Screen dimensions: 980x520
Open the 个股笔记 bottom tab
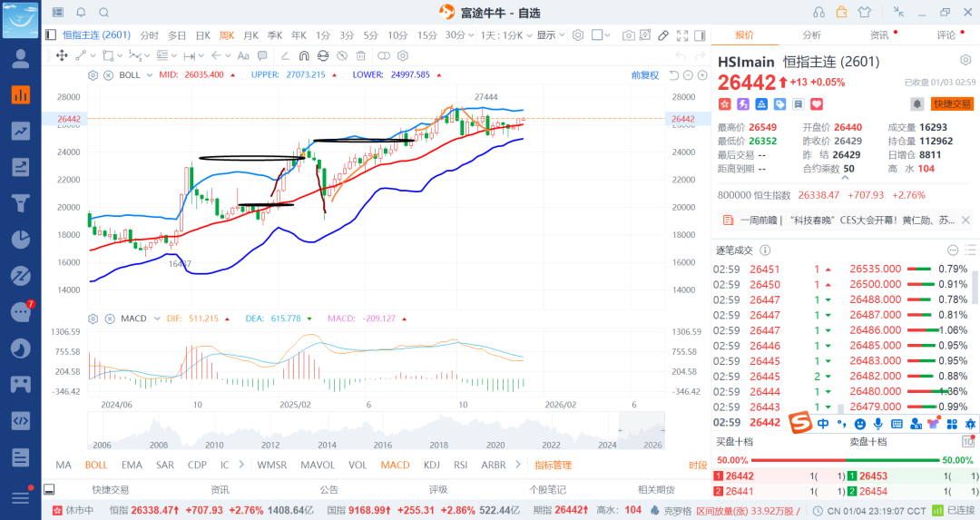tap(547, 489)
